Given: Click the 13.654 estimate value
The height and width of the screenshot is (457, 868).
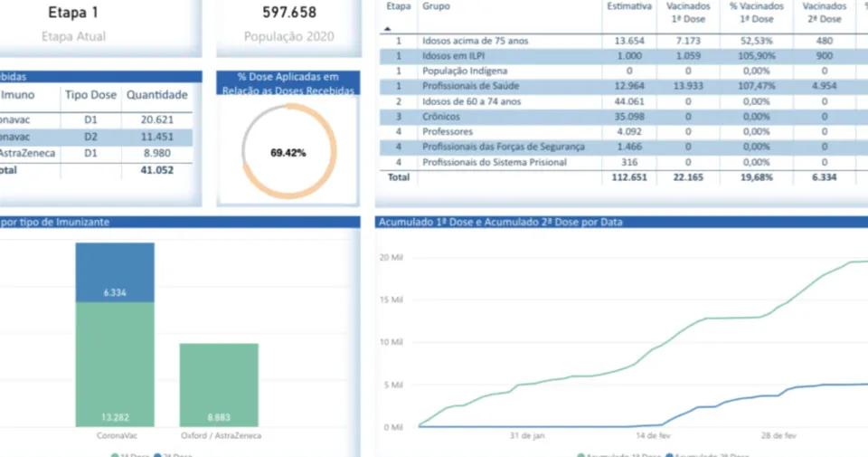Looking at the screenshot, I should coord(629,41).
